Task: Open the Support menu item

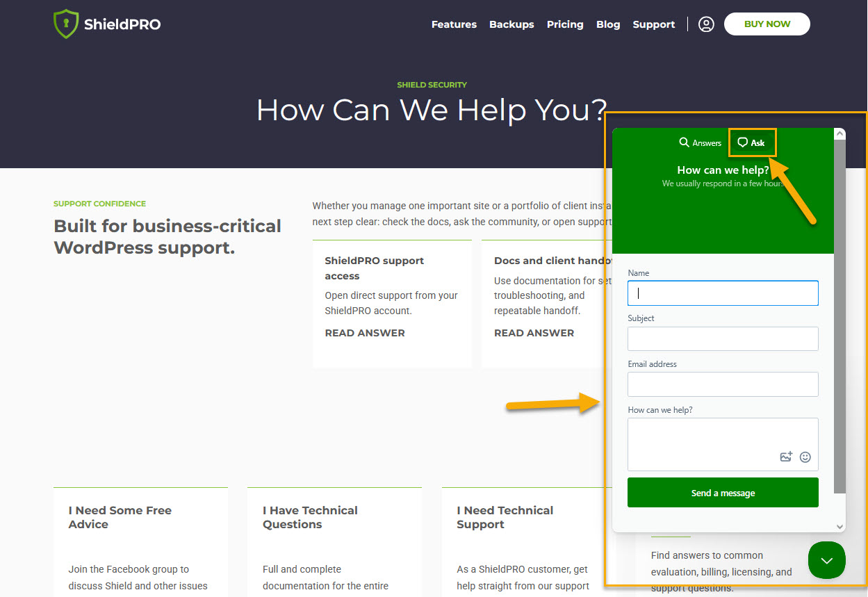Action: point(654,24)
